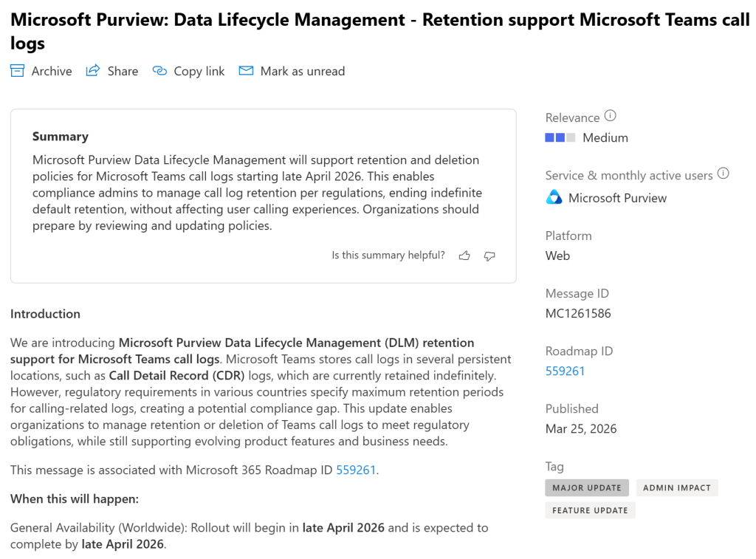
Task: Open the info icon beside Relevance
Action: (x=610, y=116)
